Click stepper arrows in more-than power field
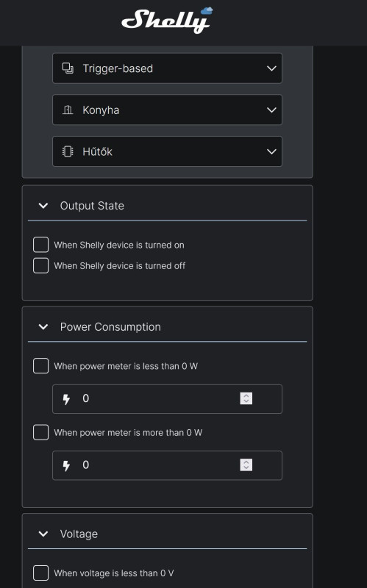 click(246, 465)
